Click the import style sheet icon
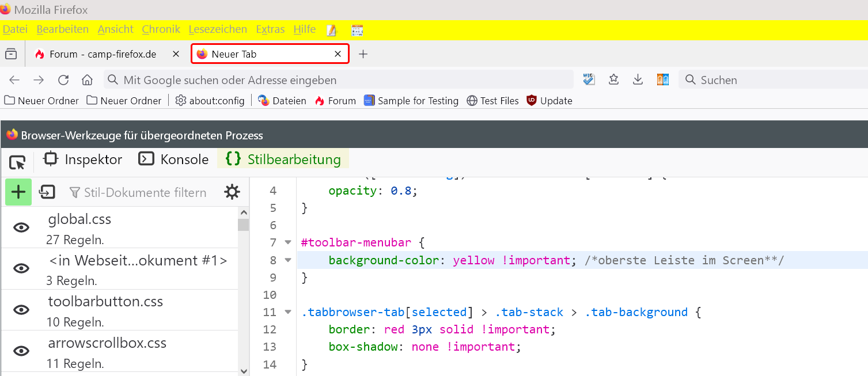This screenshot has height=376, width=868. tap(47, 192)
